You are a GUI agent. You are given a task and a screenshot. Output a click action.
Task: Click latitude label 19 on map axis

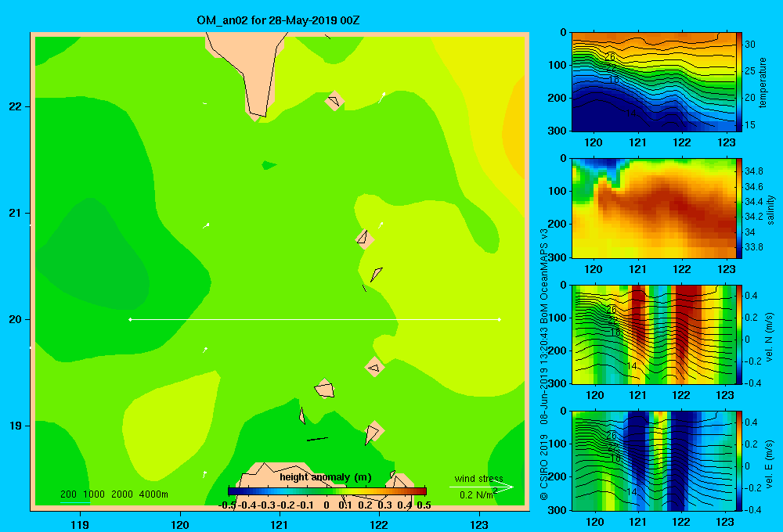(16, 426)
